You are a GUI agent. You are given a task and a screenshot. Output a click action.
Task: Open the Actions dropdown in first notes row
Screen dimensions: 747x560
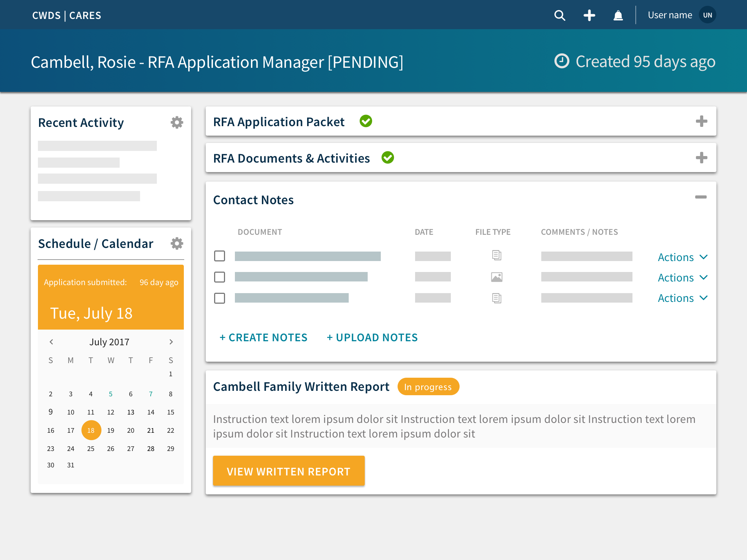pyautogui.click(x=682, y=257)
